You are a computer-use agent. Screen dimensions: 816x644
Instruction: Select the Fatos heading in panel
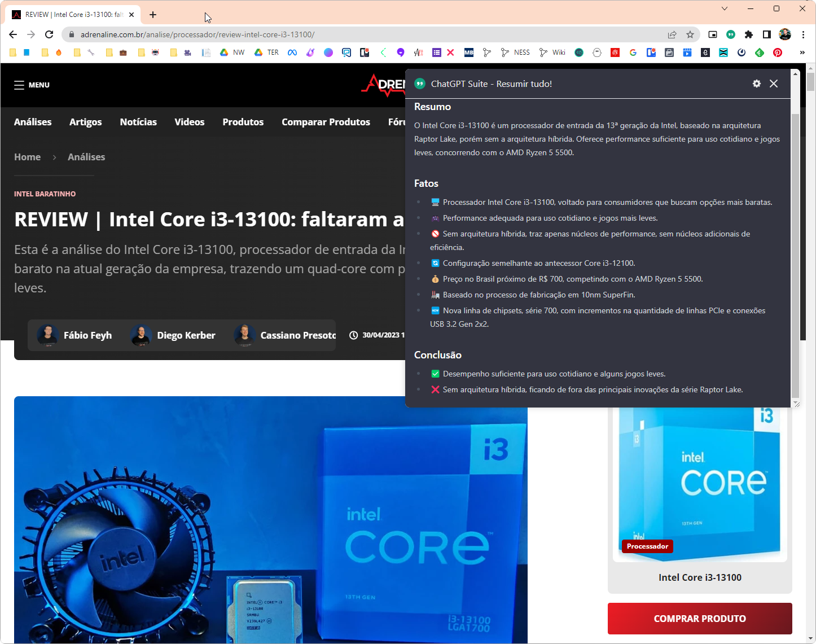click(x=426, y=183)
